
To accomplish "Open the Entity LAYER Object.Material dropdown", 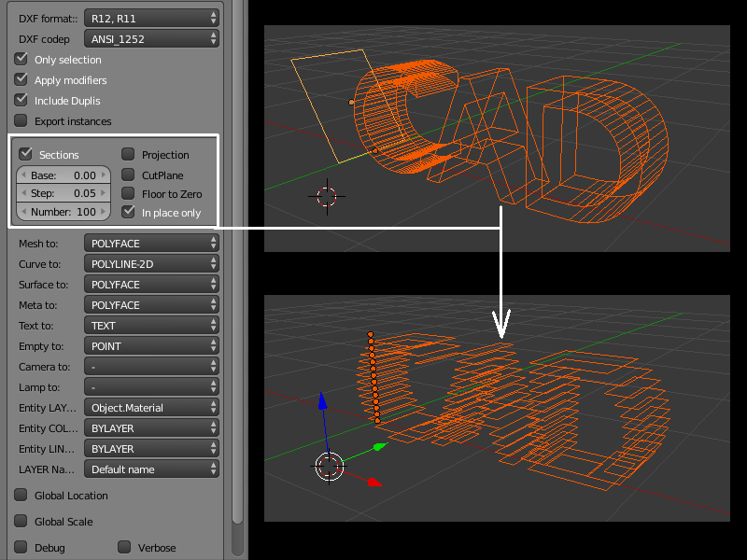I will click(151, 408).
